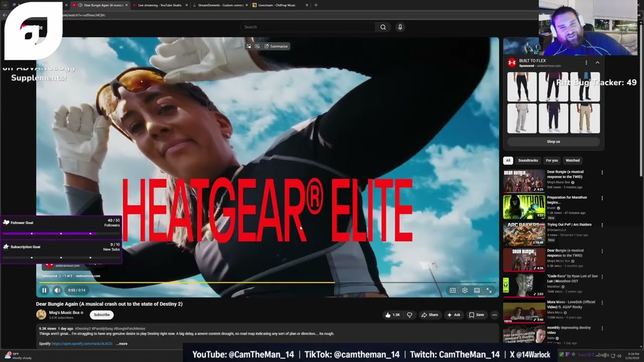Viewport: 644px width, 362px height.
Task: Open the Spotify track link in description
Action: 82,344
